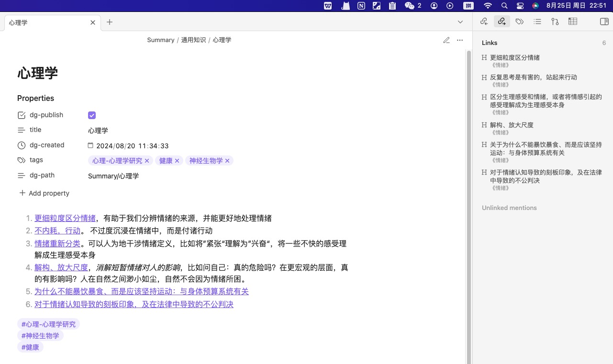The width and height of the screenshot is (613, 364).
Task: Open 区分生理感受和情绪 sidebar link
Action: [546, 101]
